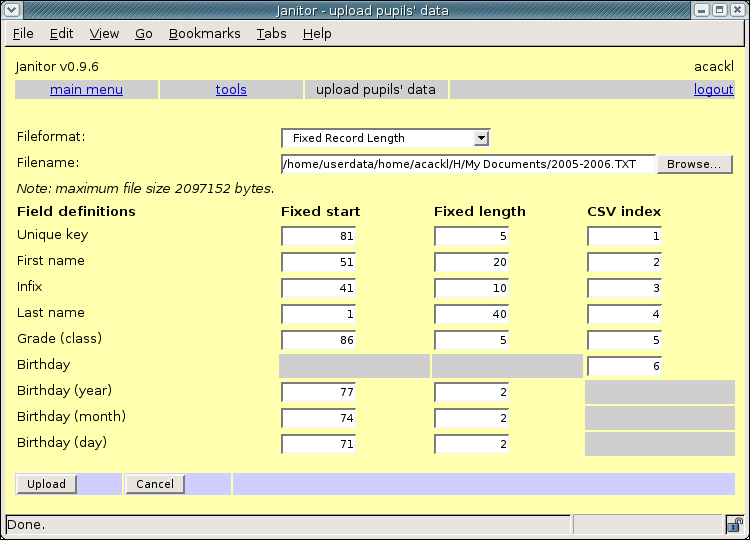Edit Grade (class) fixed start field
This screenshot has width=750, height=540.
[319, 340]
